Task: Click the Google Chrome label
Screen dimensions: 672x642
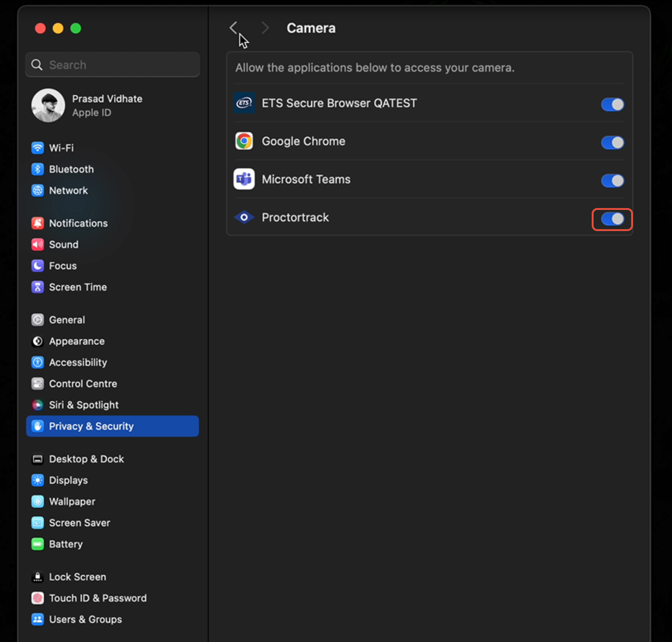Action: (x=303, y=141)
